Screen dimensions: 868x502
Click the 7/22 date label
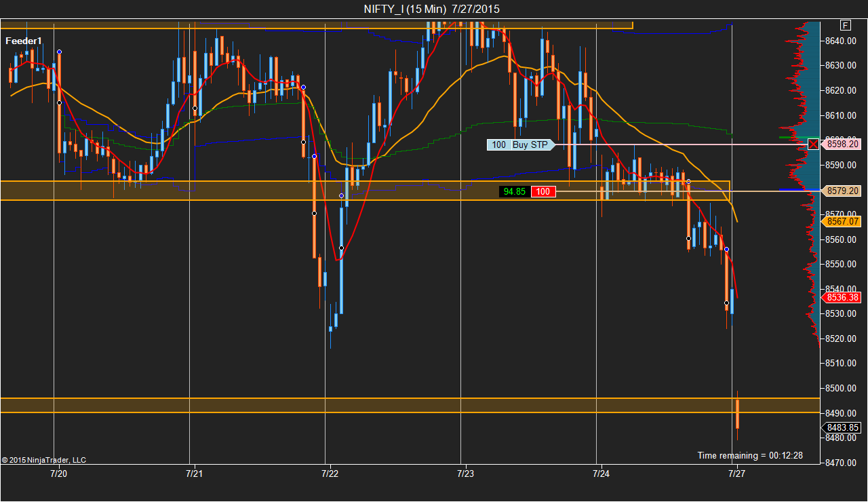(x=330, y=474)
